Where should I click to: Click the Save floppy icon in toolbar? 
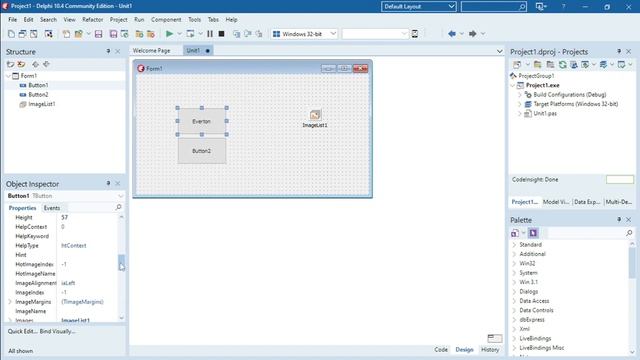click(98, 34)
